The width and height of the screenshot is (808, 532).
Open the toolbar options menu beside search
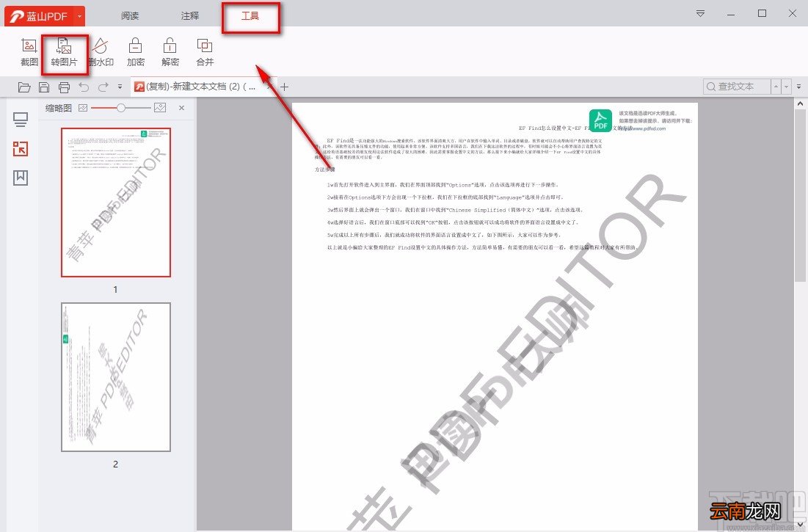coord(798,87)
